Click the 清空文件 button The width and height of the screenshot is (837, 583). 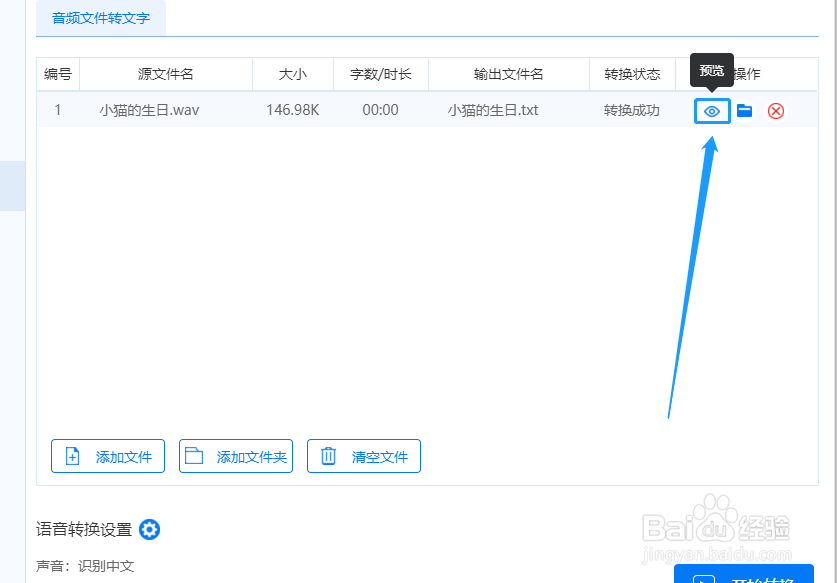(x=363, y=456)
